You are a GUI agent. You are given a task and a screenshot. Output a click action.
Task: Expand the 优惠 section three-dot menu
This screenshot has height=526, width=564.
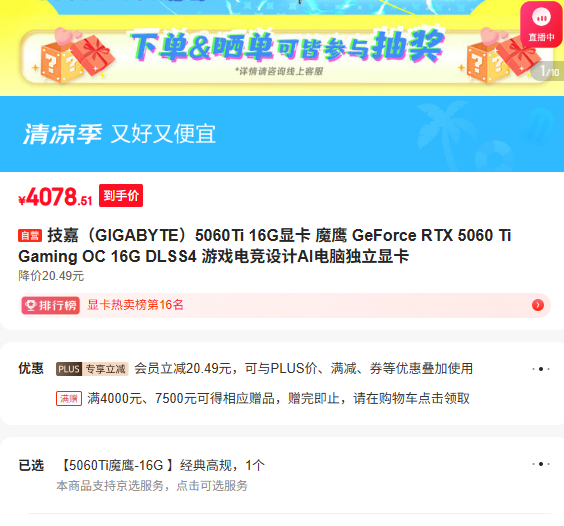click(x=541, y=369)
